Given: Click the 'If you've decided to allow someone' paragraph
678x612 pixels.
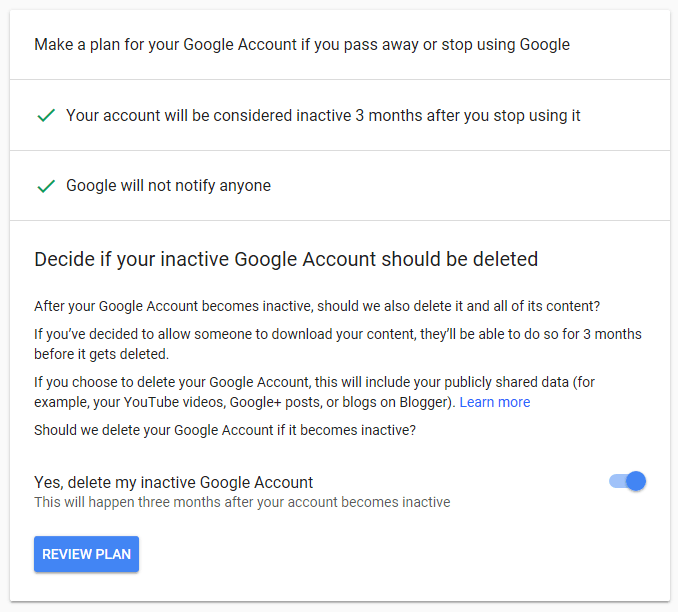Looking at the screenshot, I should (338, 334).
